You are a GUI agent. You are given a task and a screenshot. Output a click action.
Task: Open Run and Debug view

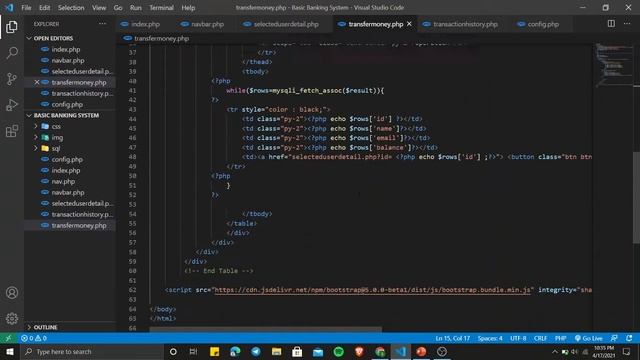12,105
